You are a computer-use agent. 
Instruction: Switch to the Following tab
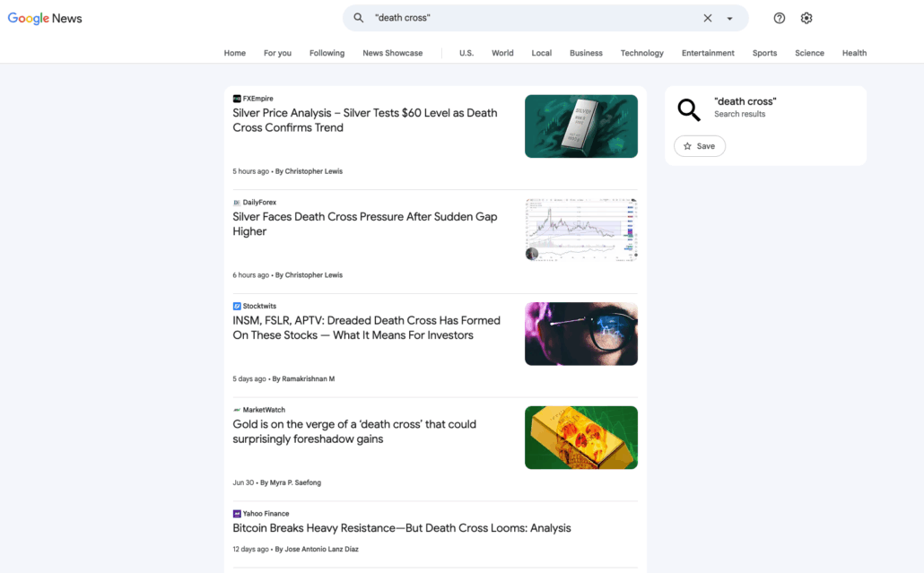[327, 53]
